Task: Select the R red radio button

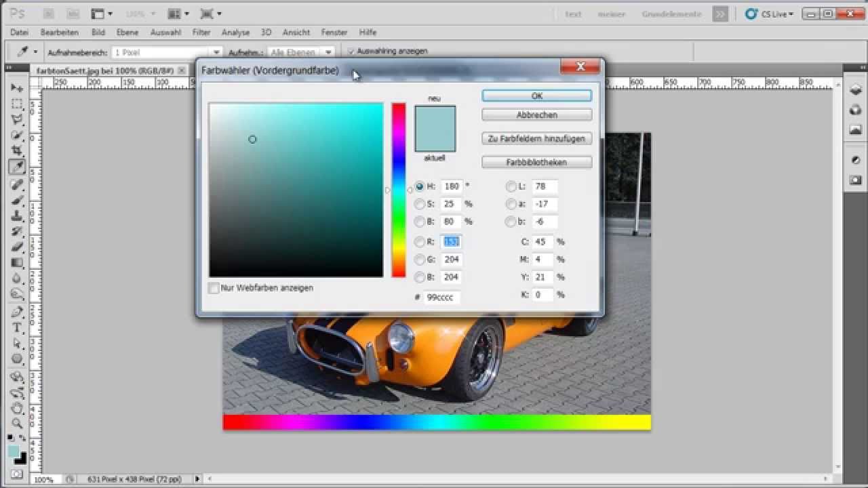Action: point(420,242)
